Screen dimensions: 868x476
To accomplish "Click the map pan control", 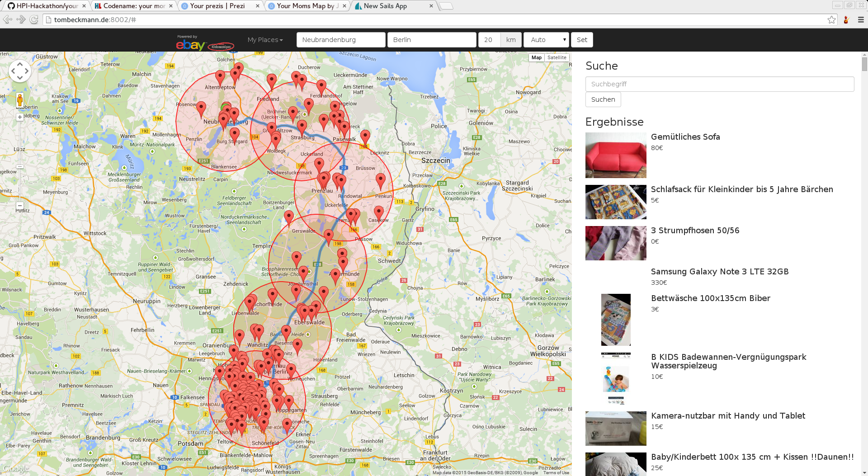I will (20, 71).
